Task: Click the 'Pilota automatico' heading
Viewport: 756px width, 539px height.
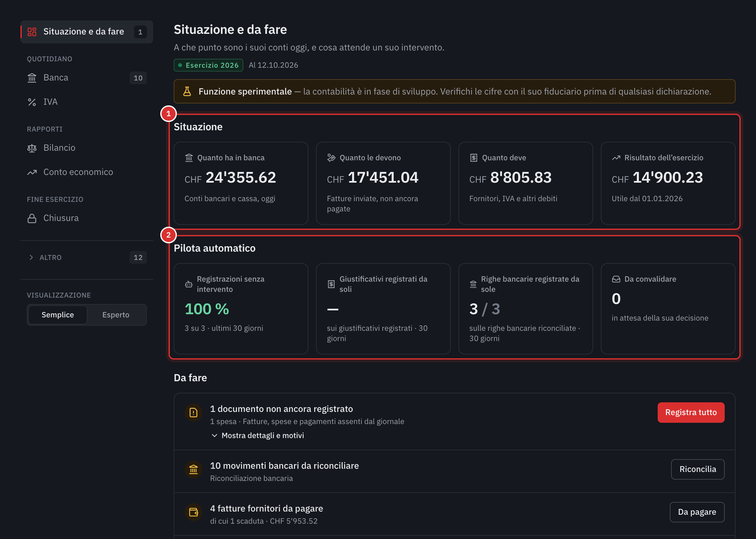Action: click(x=215, y=248)
